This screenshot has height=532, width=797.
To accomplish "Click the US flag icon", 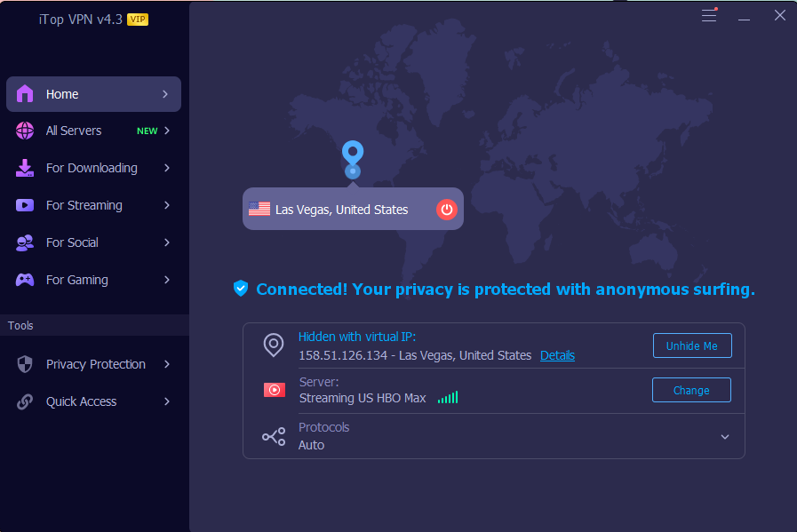I will pyautogui.click(x=259, y=209).
